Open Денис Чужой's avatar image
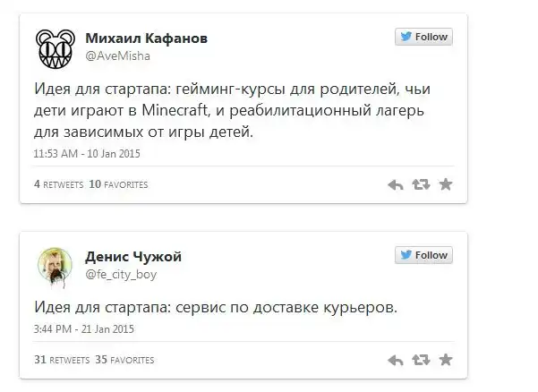 point(54,264)
